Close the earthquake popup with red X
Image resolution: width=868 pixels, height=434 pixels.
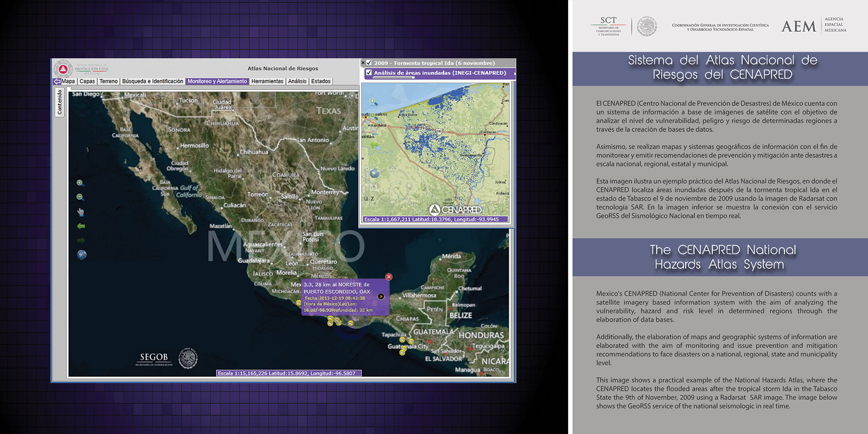click(389, 276)
